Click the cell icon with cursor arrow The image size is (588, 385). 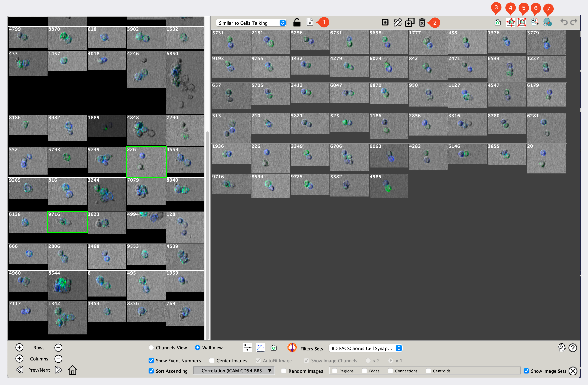coord(534,22)
